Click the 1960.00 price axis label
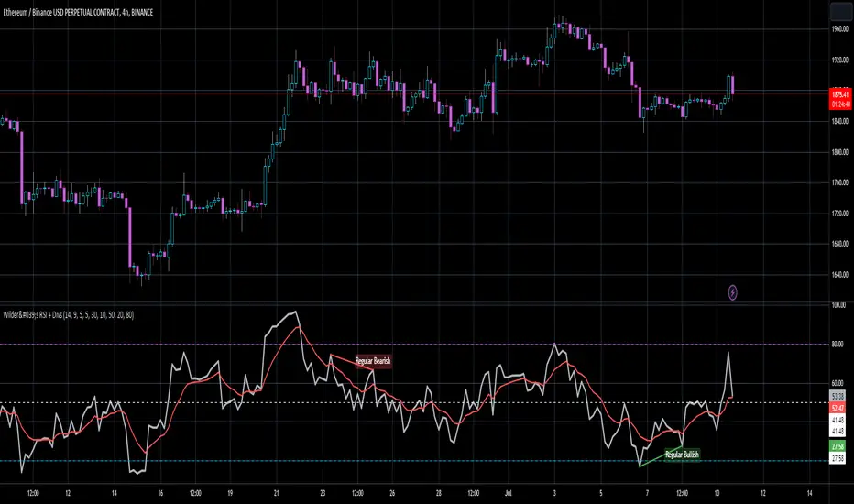This screenshot has height=504, width=854. [x=840, y=29]
